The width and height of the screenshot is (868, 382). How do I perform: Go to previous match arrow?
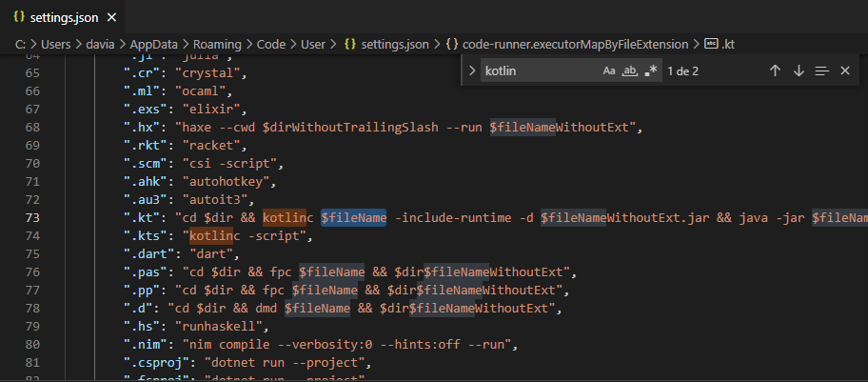coord(775,70)
